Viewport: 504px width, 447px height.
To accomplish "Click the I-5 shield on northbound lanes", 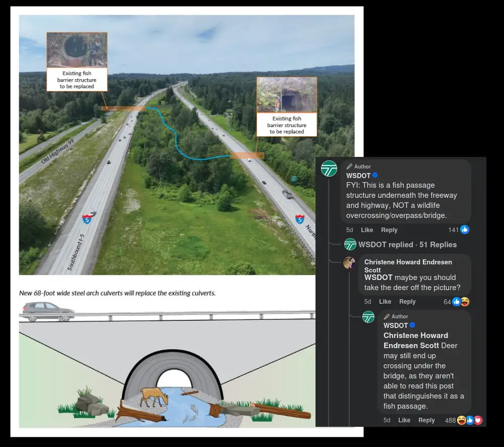I will 300,219.
